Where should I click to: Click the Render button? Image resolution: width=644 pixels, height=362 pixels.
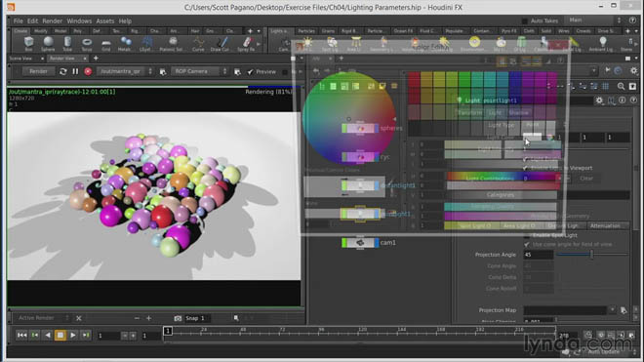(38, 71)
